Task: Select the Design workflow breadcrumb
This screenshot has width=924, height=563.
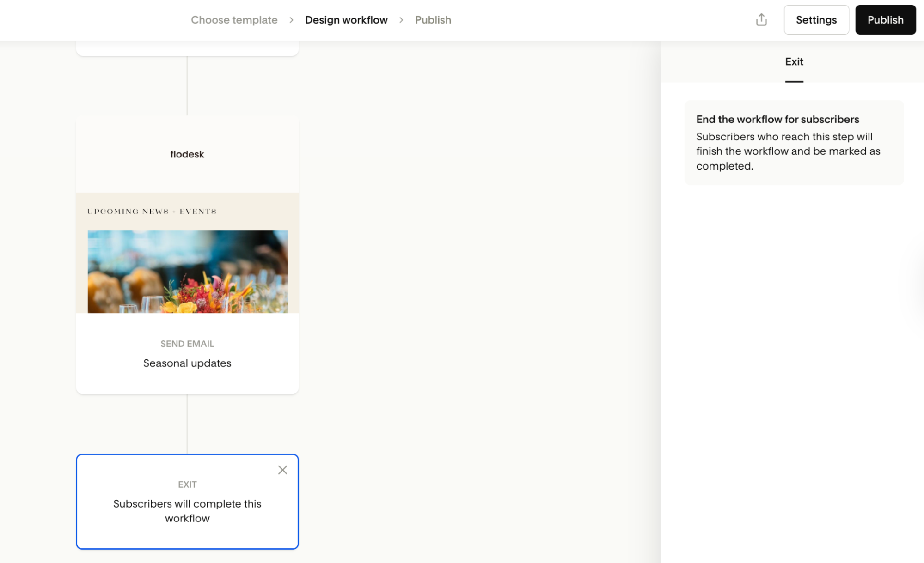Action: [x=346, y=20]
